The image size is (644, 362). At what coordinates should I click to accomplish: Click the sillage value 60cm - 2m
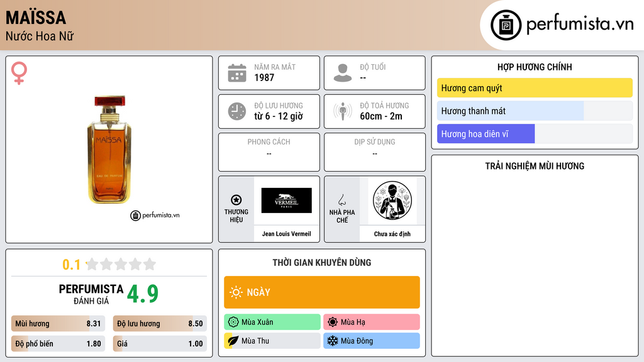tap(381, 116)
